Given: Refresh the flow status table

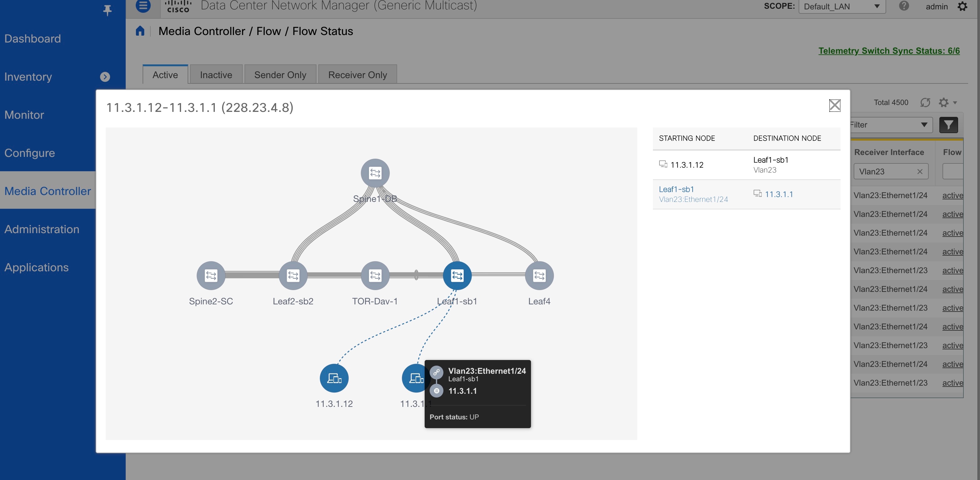Looking at the screenshot, I should point(925,102).
